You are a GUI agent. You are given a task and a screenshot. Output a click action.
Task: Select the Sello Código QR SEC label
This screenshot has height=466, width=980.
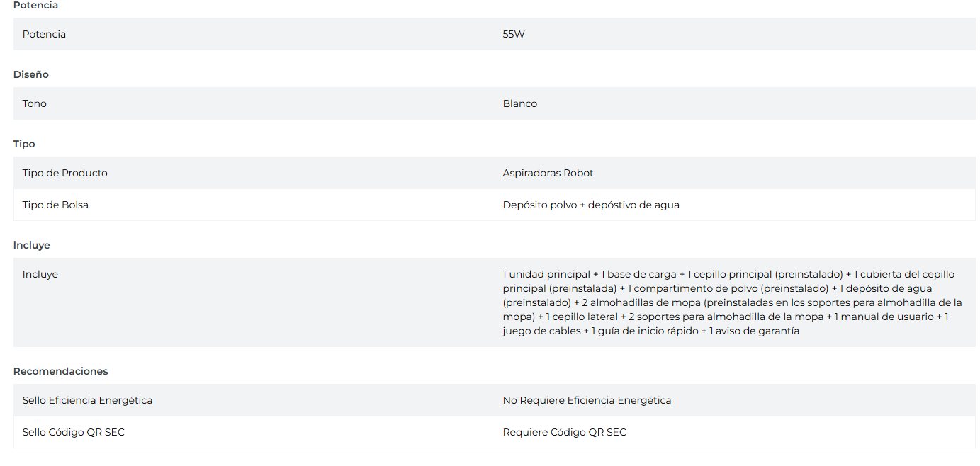(x=73, y=432)
